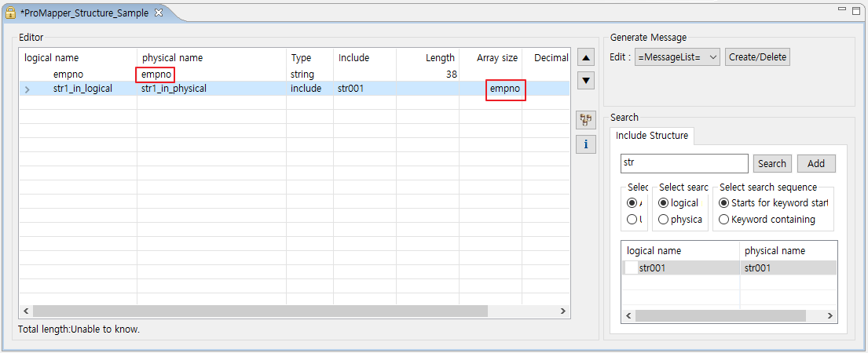The image size is (868, 353).
Task: Minimize the editor view
Action: click(842, 9)
